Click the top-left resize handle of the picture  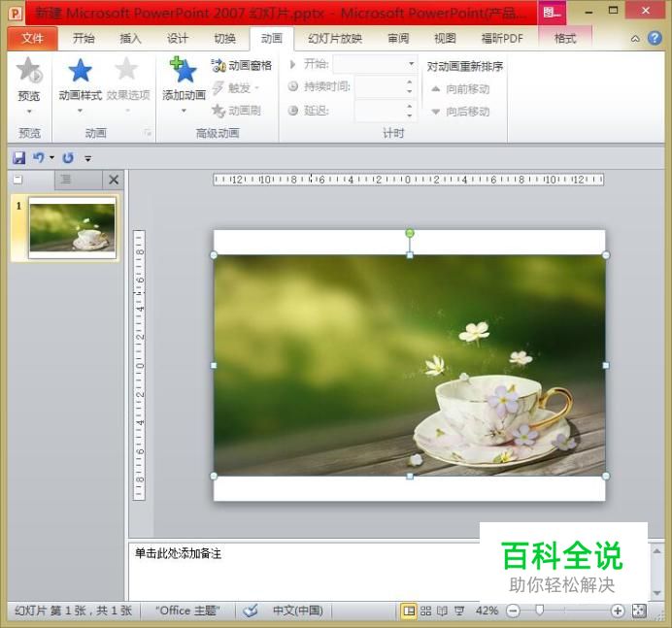[x=214, y=255]
